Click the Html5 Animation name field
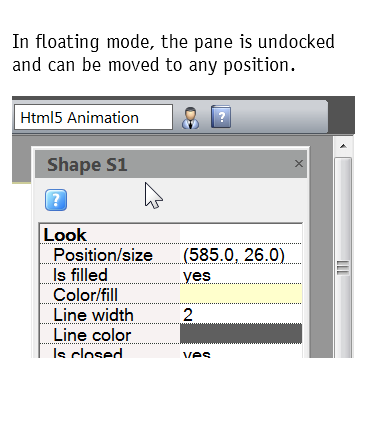The image size is (366, 422). click(x=93, y=117)
